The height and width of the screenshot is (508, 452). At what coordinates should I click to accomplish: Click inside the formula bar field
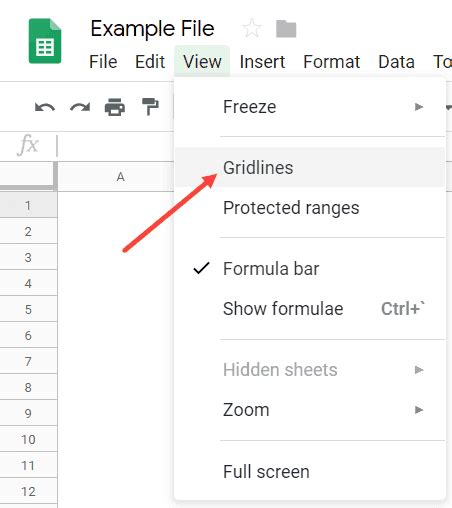(115, 146)
